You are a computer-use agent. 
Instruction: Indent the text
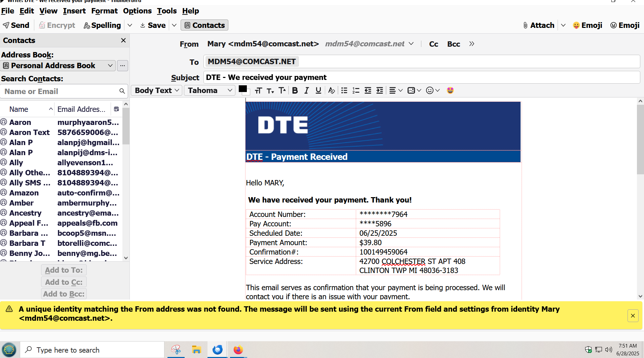click(x=380, y=90)
